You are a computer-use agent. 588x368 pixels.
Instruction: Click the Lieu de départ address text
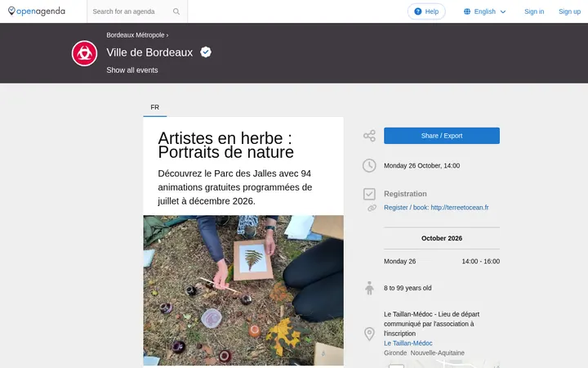pos(432,324)
